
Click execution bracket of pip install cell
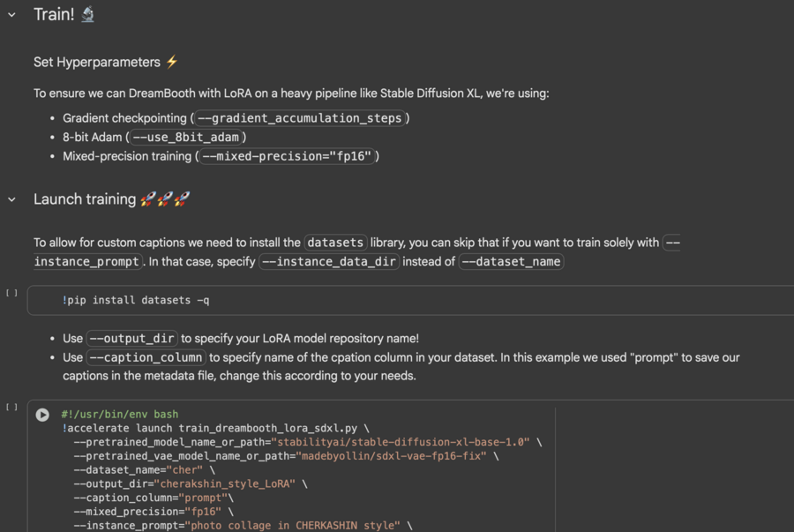(x=11, y=293)
